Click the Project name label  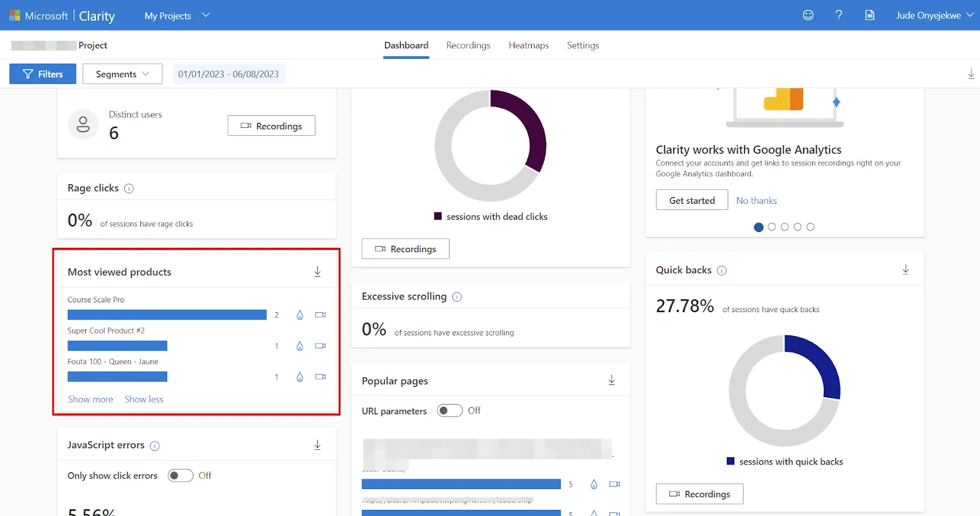pos(92,45)
